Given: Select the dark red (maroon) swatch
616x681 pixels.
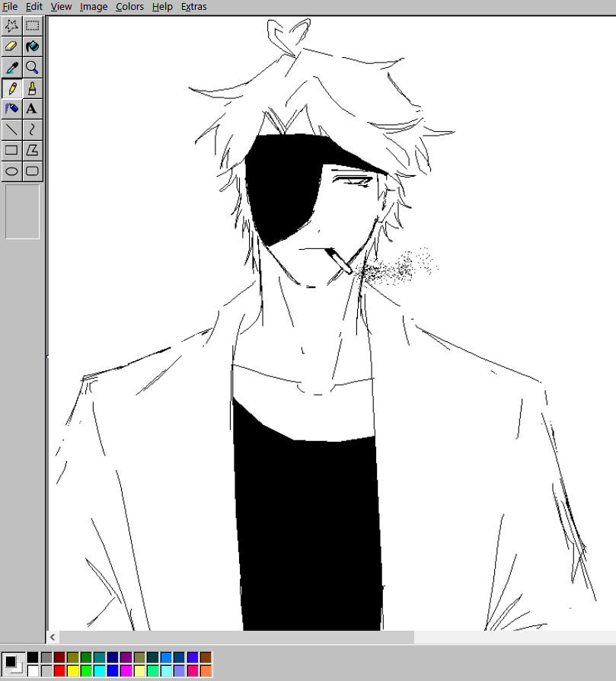Looking at the screenshot, I should [59, 657].
